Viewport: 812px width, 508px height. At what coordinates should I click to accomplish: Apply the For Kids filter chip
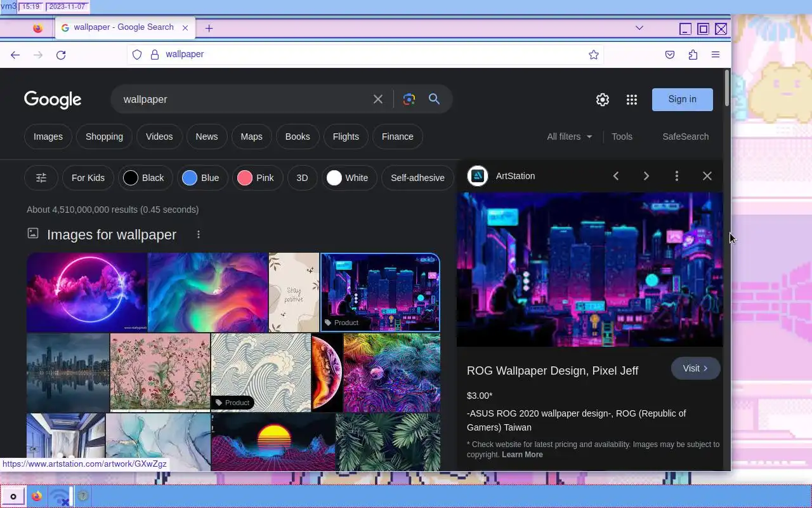tap(88, 178)
